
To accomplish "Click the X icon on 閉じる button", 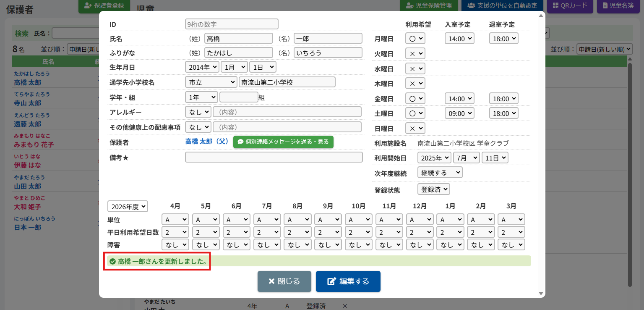I will tap(271, 281).
